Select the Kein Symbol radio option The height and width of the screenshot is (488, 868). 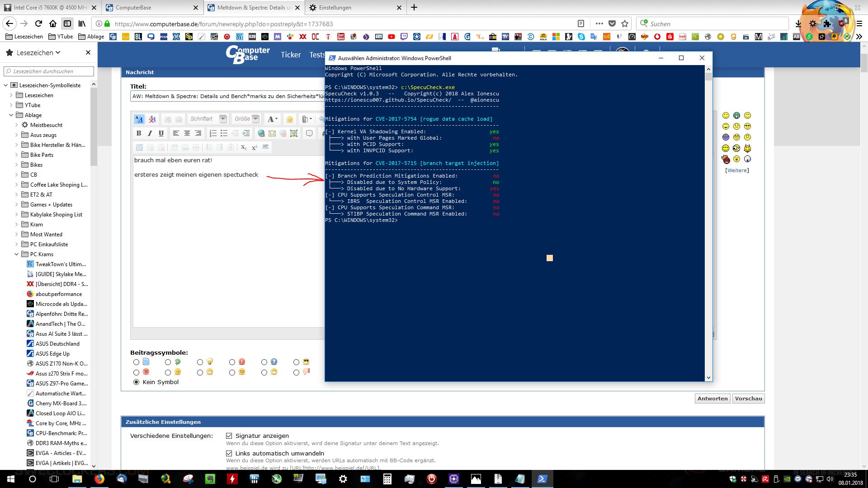click(136, 382)
